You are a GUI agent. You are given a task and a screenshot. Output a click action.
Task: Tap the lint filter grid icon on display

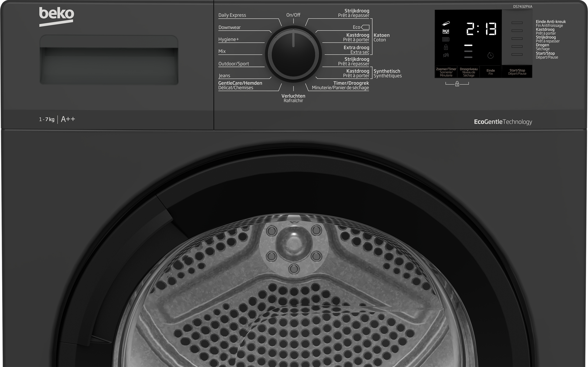tap(446, 32)
